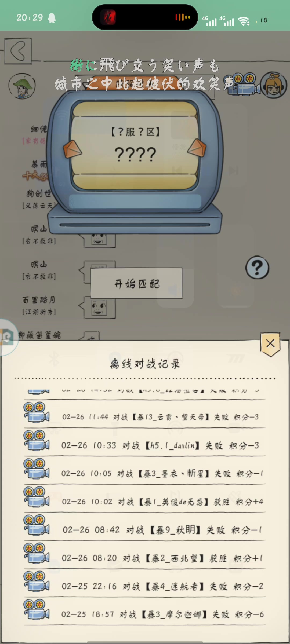Tap the back arrow button
290x644 pixels.
point(18,51)
